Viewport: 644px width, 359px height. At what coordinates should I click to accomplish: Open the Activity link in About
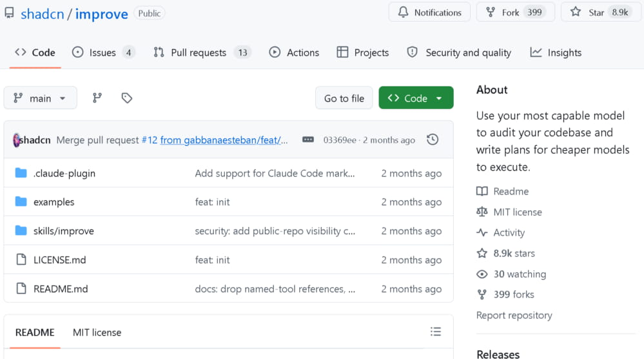pyautogui.click(x=501, y=233)
